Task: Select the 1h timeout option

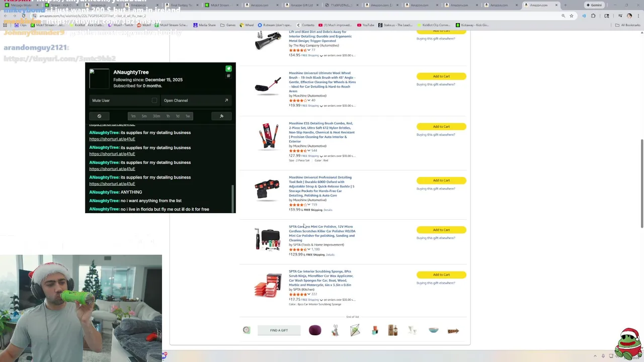Action: tap(169, 116)
